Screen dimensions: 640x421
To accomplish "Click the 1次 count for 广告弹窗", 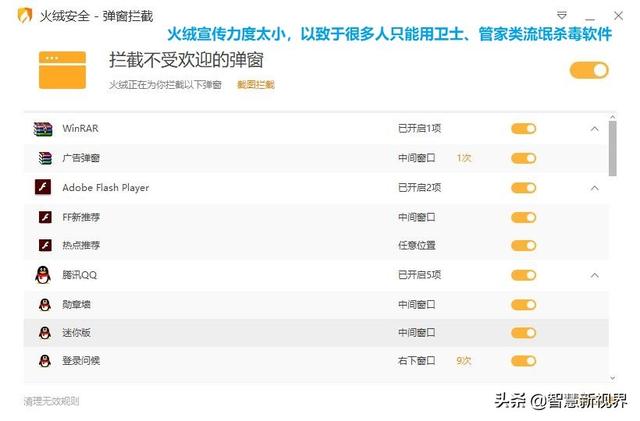I will [464, 158].
